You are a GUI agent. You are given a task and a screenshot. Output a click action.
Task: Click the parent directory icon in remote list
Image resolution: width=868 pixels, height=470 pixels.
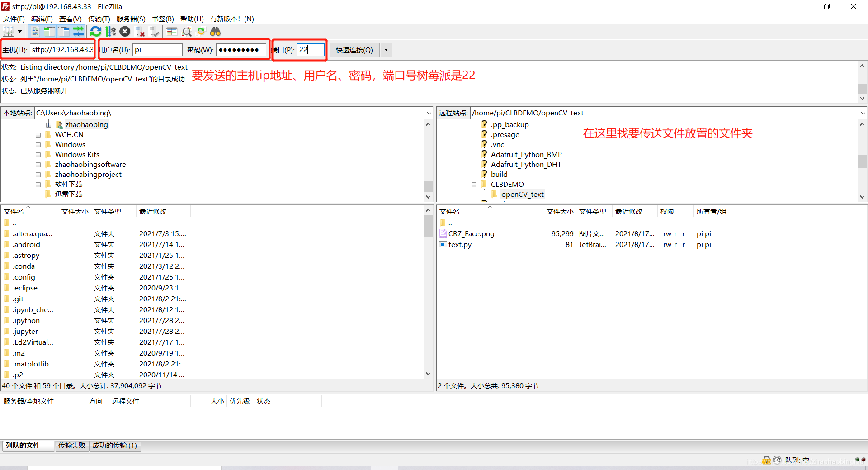point(443,223)
